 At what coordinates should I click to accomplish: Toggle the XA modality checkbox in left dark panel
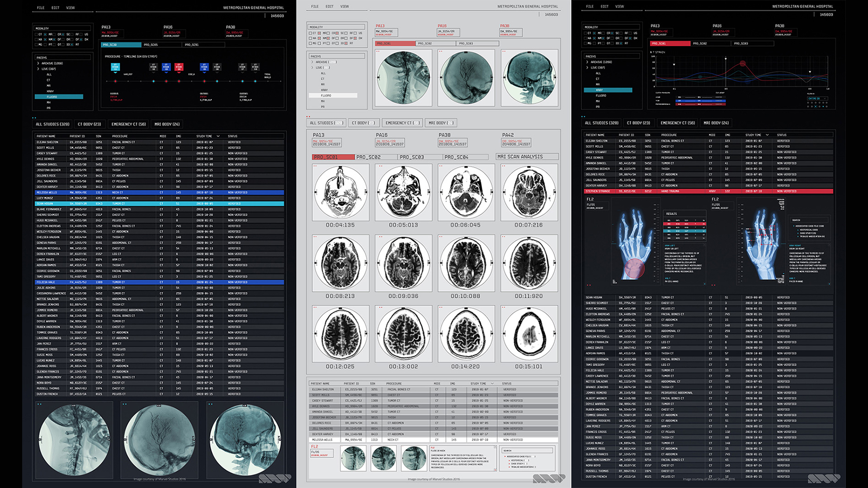pos(36,39)
